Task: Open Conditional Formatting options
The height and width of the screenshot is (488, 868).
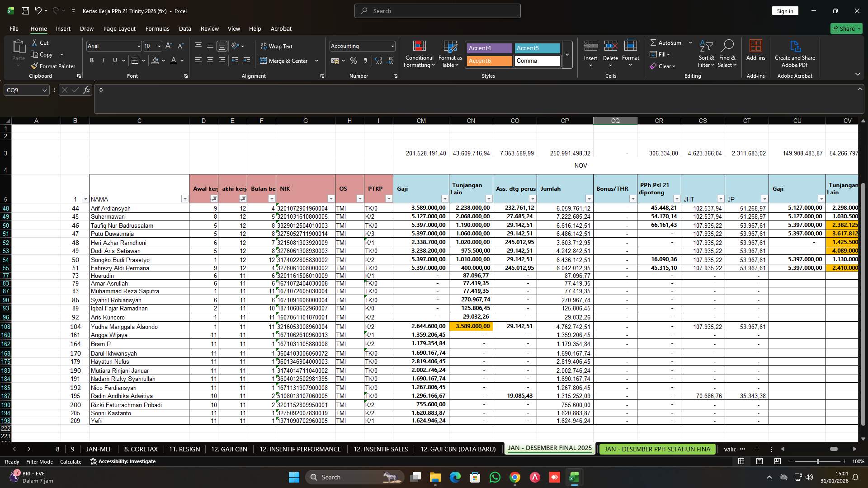Action: coord(419,54)
